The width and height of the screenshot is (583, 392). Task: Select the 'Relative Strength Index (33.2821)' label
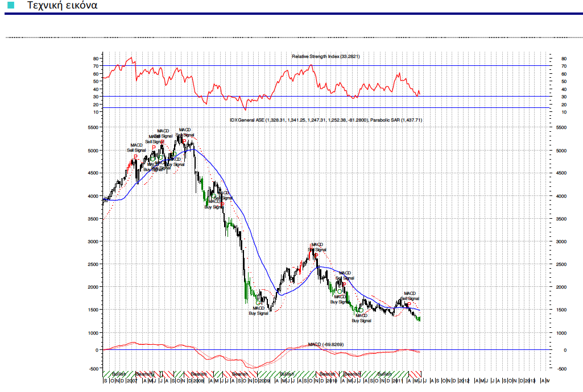[326, 56]
